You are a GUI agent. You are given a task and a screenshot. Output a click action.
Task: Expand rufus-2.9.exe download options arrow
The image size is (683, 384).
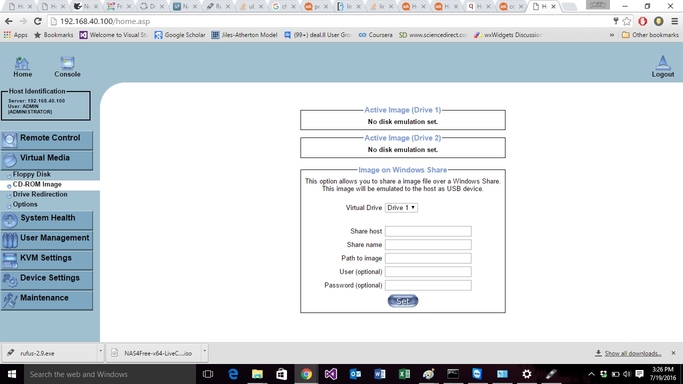[100, 351]
